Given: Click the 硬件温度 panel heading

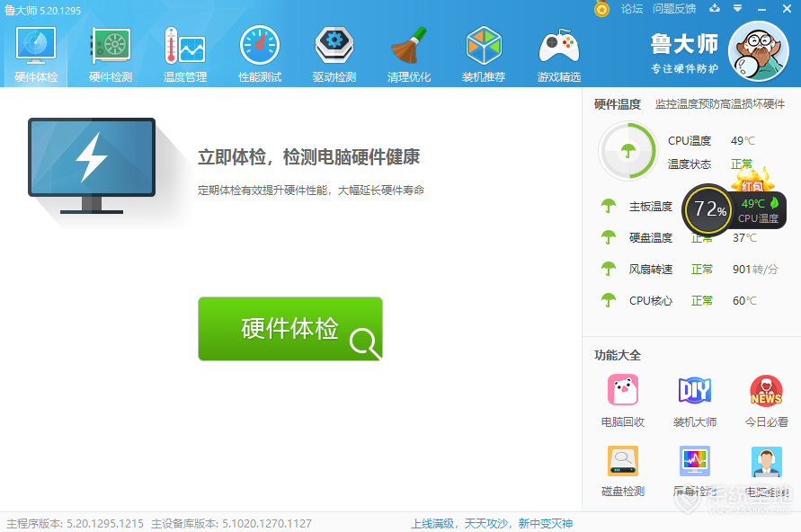Looking at the screenshot, I should click(x=617, y=104).
